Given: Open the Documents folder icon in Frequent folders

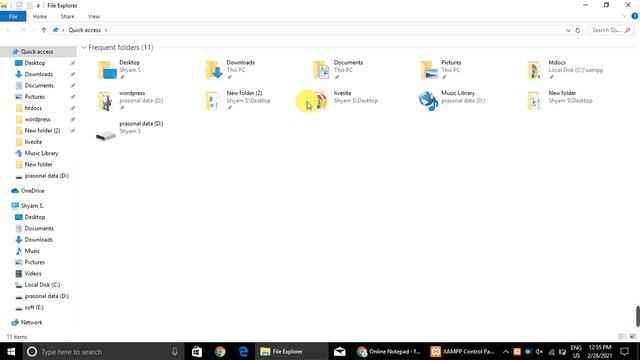Looking at the screenshot, I should (x=322, y=70).
